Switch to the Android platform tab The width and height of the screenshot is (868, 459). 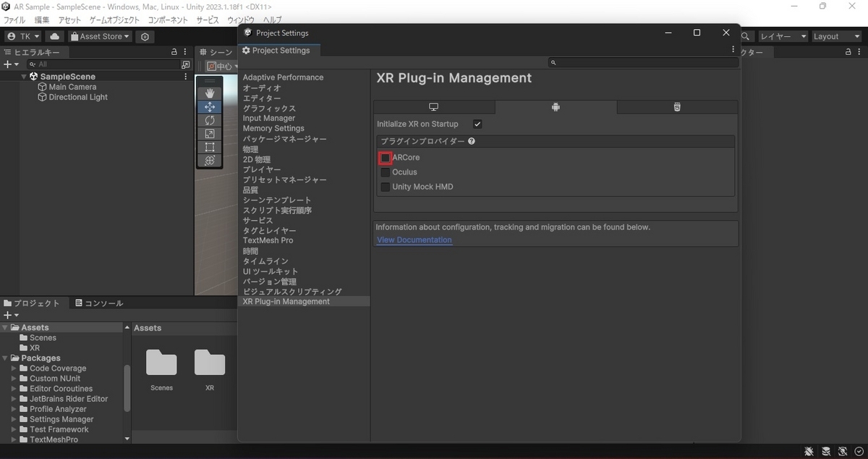(556, 107)
